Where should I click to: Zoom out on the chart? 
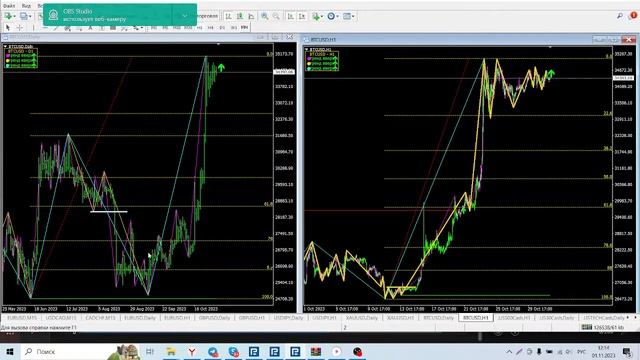point(276,16)
